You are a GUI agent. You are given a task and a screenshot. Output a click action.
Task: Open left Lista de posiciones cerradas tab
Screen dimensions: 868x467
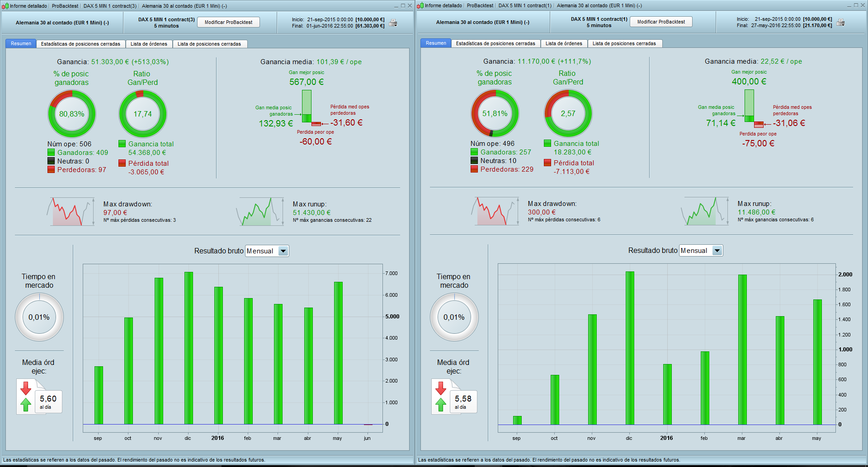click(x=209, y=44)
